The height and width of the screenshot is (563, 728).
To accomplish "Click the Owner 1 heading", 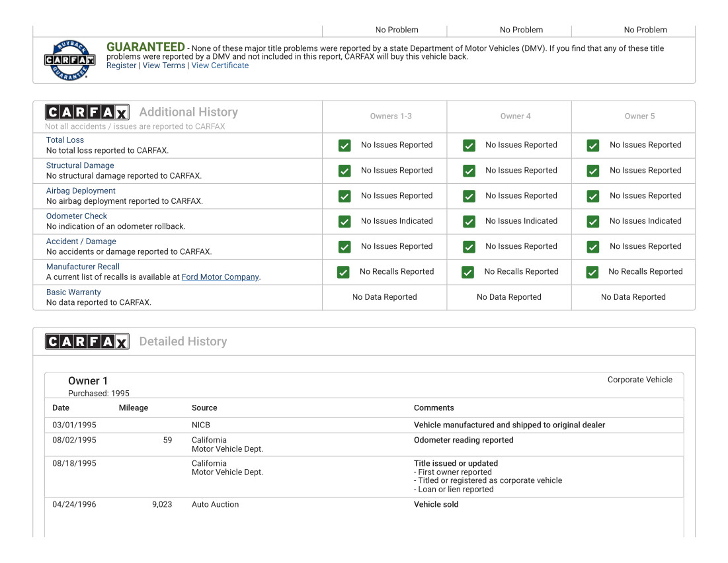I will (x=88, y=381).
